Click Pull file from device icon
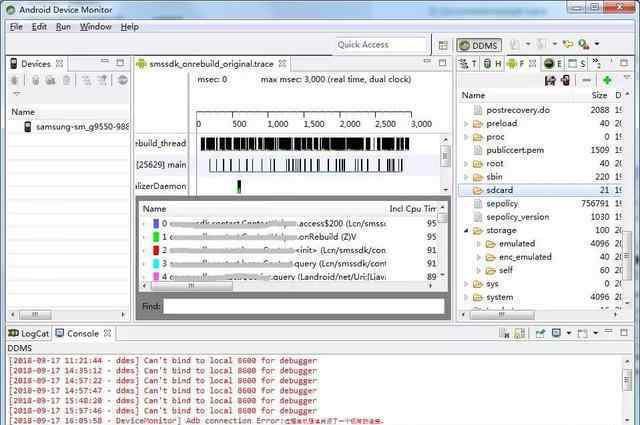The height and width of the screenshot is (425, 640). point(550,80)
